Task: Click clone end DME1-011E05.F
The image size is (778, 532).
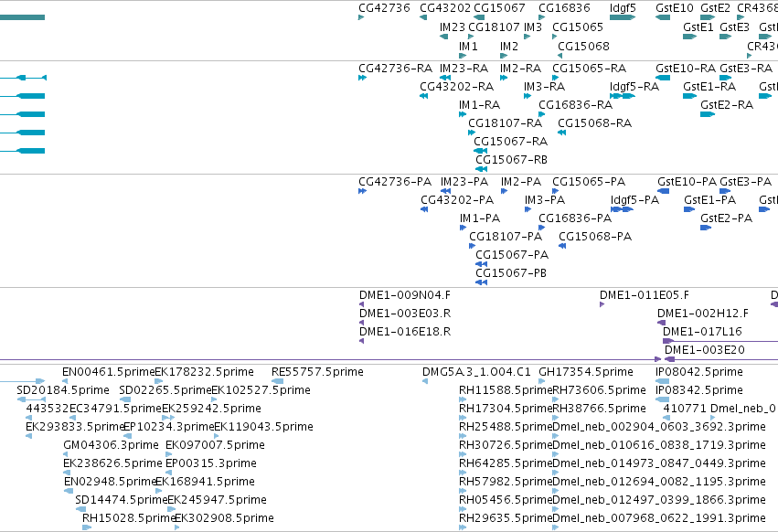Action: click(645, 296)
